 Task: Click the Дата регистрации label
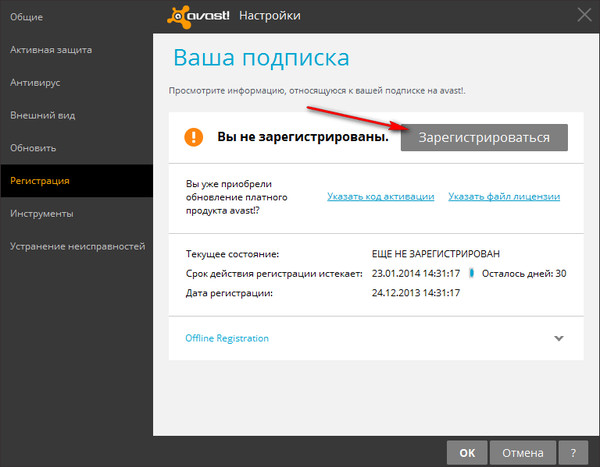pyautogui.click(x=229, y=293)
